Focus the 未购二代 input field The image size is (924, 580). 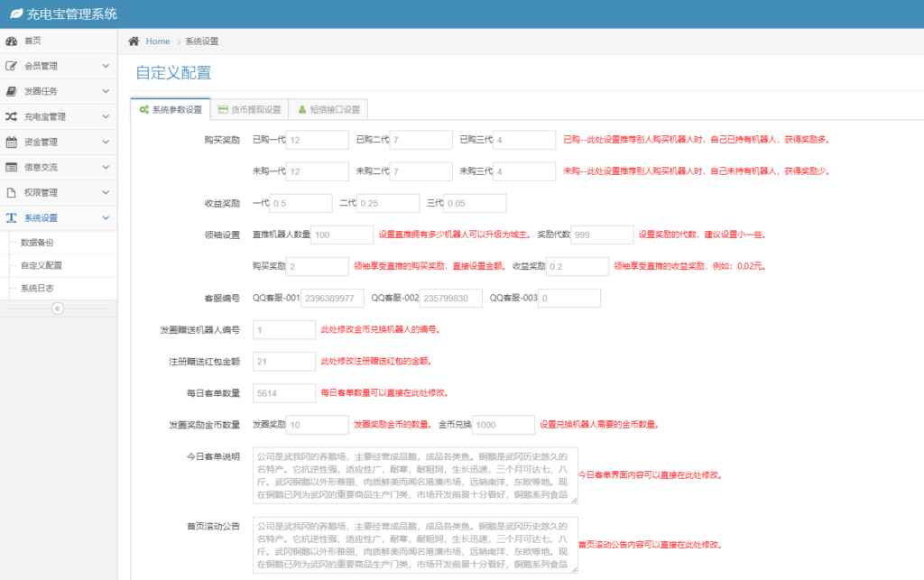point(420,171)
